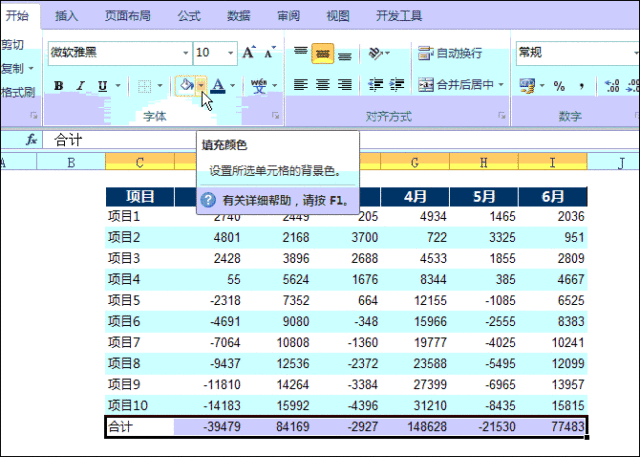
Task: Open the 数据 tab
Action: pyautogui.click(x=239, y=16)
